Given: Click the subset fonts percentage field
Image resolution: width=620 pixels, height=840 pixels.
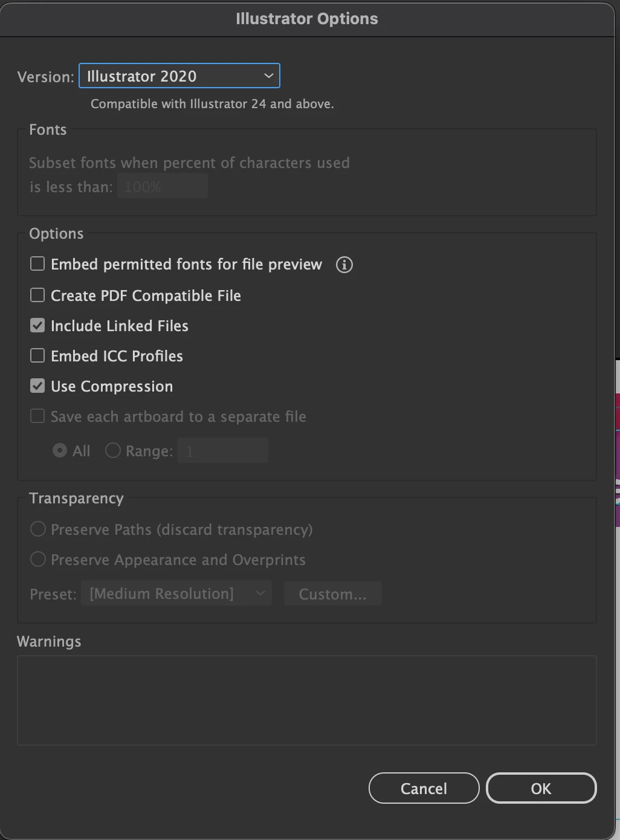Looking at the screenshot, I should (163, 186).
